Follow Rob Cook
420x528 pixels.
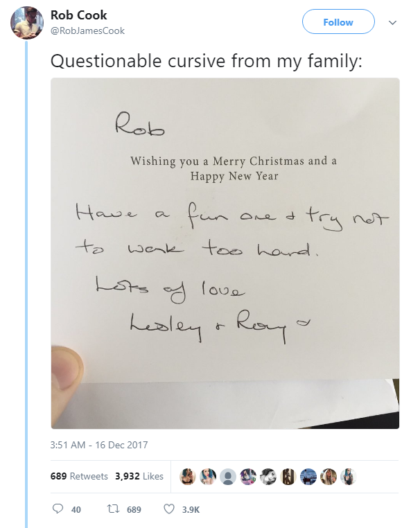tap(338, 22)
